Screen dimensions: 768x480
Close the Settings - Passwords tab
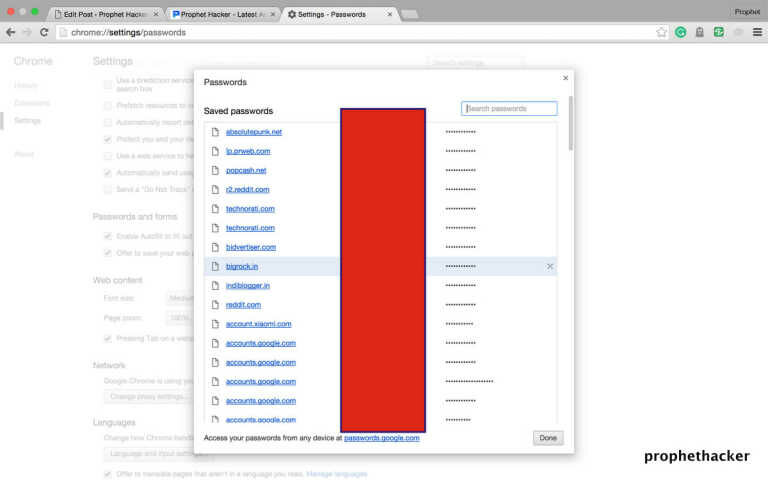[x=390, y=15]
